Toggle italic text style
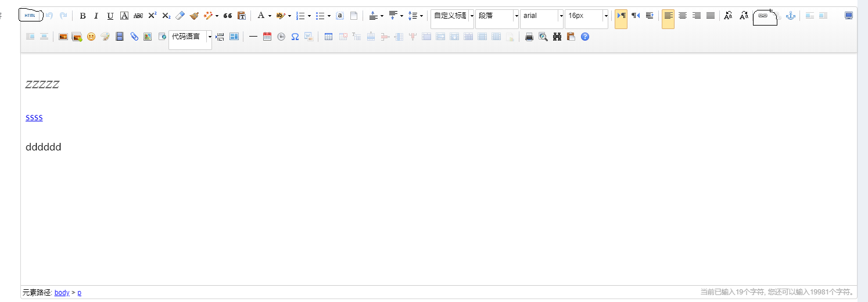The image size is (868, 302). click(96, 16)
